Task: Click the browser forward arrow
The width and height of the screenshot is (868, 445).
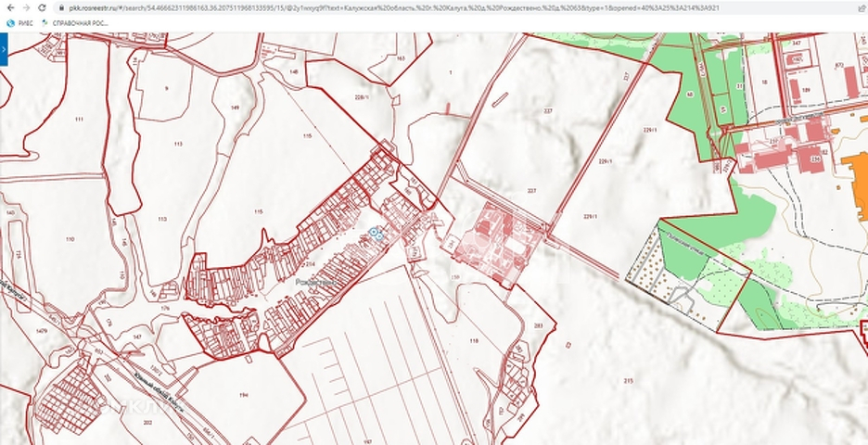Action: click(x=25, y=7)
